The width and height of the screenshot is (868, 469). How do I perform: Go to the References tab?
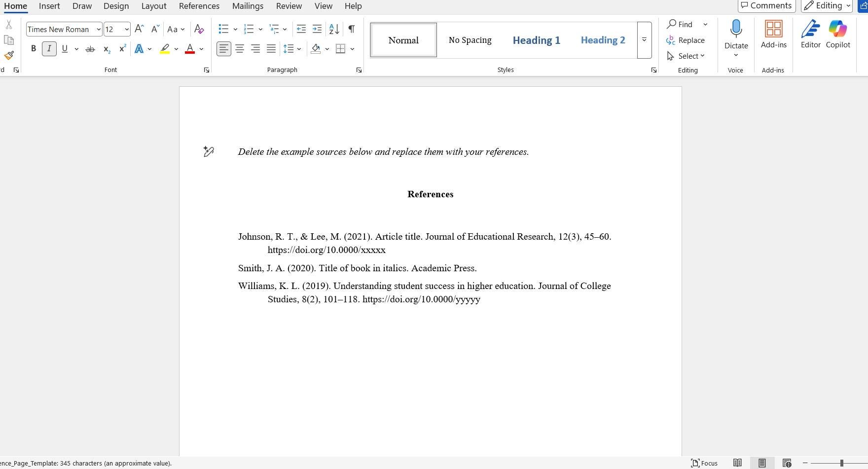(x=199, y=6)
